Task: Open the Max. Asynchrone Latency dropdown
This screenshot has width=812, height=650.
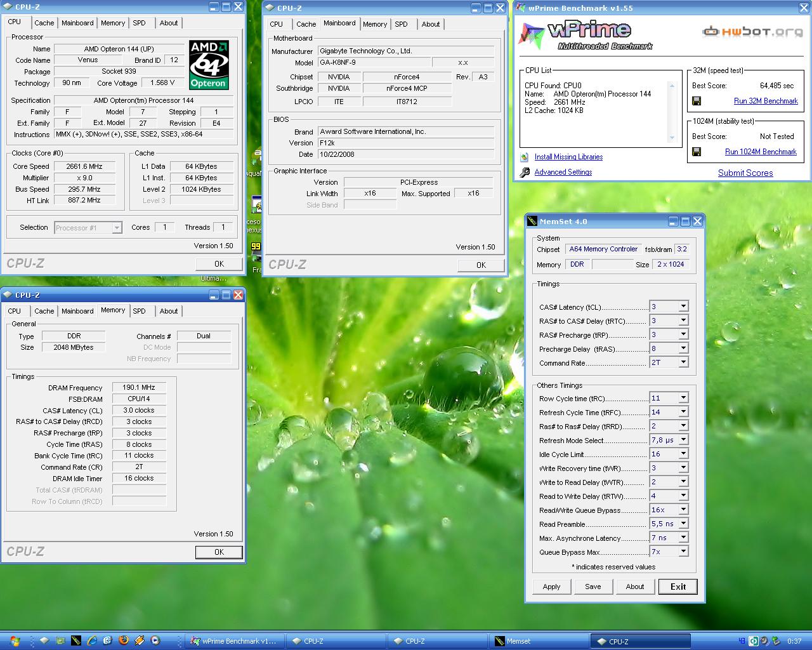Action: coord(683,538)
